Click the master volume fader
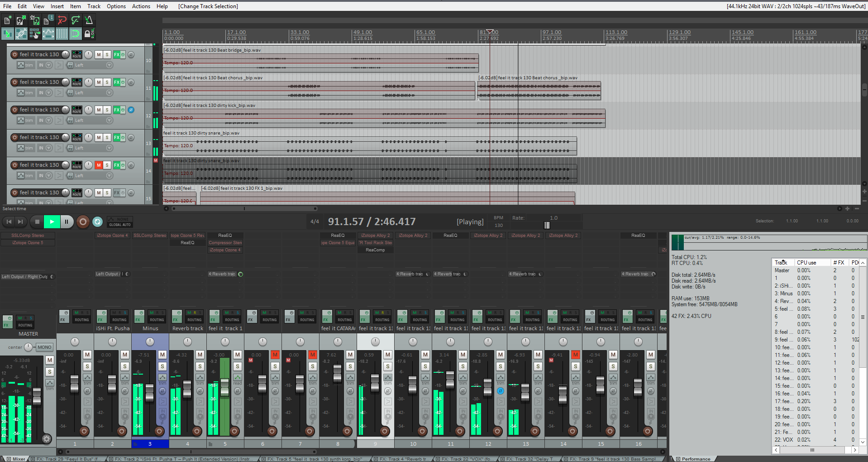 (x=37, y=397)
